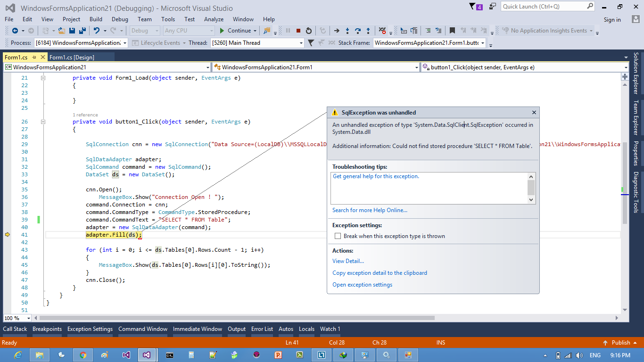644x362 pixels.
Task: Open the Tools menu
Action: pos(168,19)
